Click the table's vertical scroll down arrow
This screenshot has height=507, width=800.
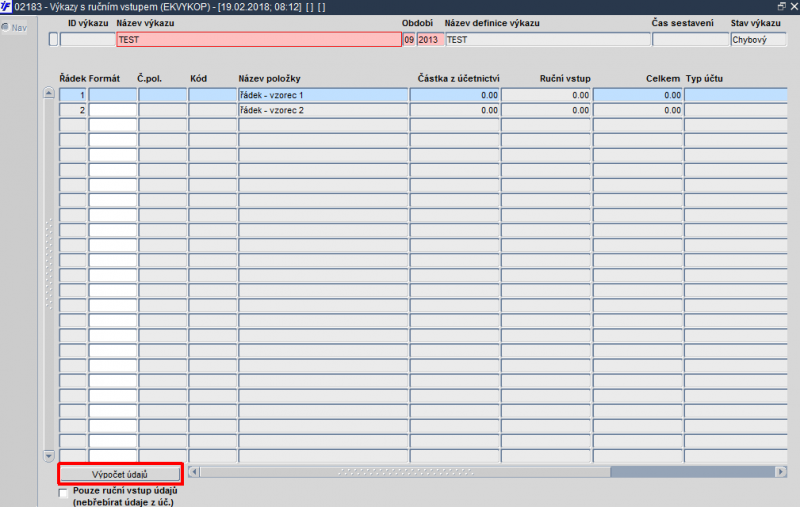tap(49, 456)
